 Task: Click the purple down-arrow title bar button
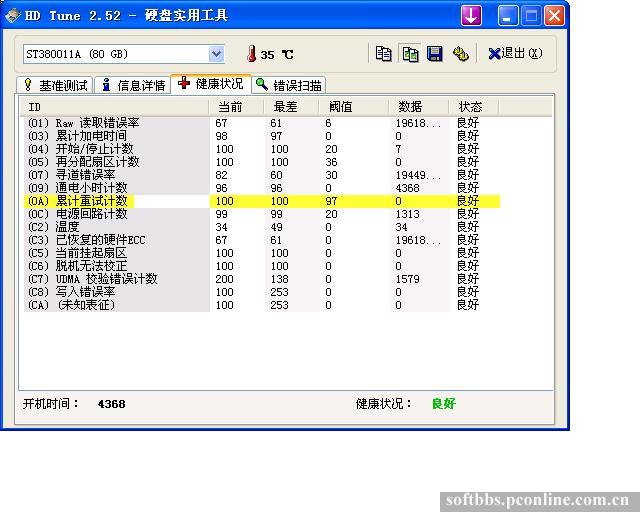[x=471, y=16]
